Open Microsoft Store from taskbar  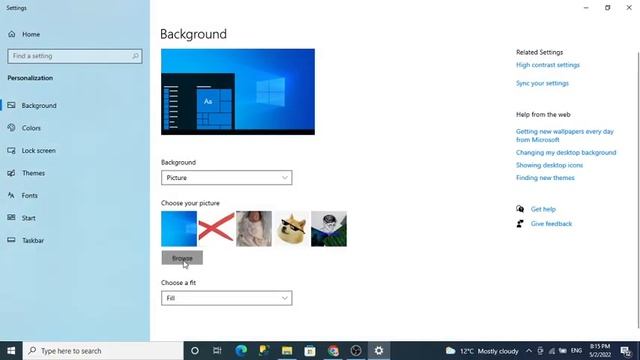(x=310, y=351)
